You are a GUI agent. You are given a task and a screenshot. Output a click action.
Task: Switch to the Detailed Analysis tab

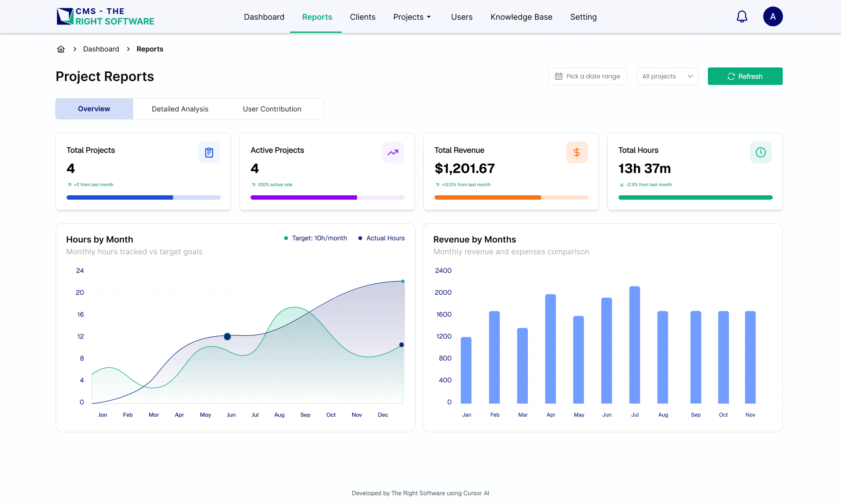click(180, 109)
